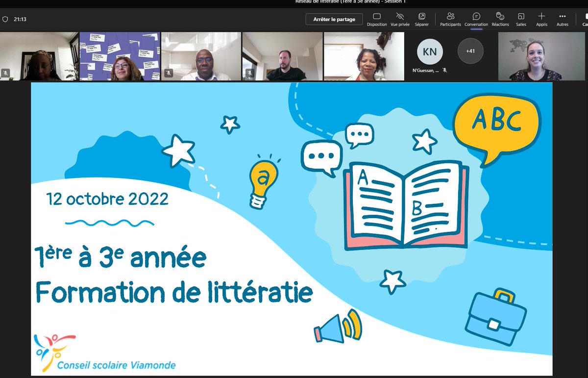Click the KN participant avatar
This screenshot has height=378, width=588.
[429, 50]
